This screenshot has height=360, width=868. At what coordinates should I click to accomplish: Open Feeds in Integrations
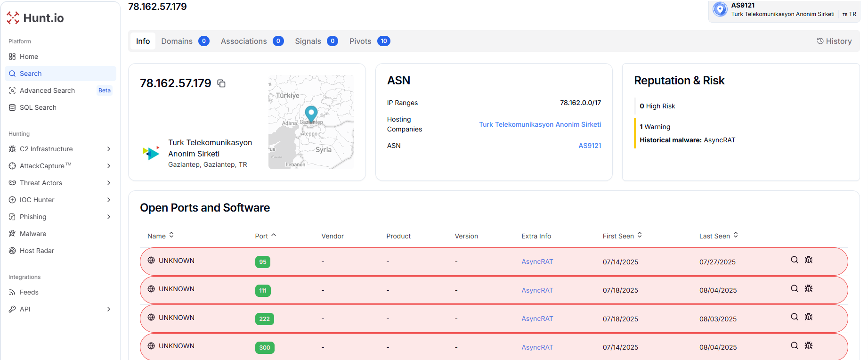click(x=60, y=292)
